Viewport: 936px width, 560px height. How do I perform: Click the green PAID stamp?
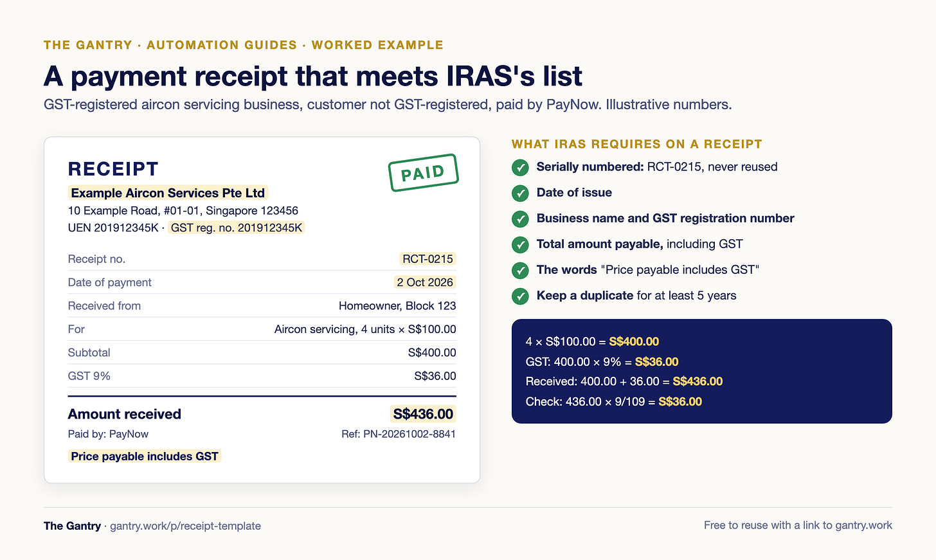tap(423, 172)
